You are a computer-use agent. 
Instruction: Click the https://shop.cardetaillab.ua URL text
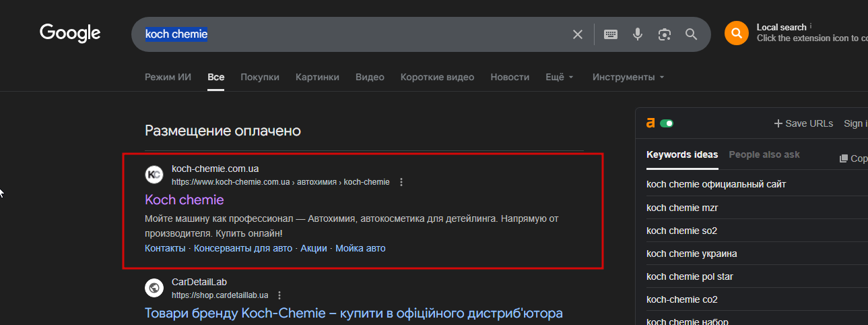220,295
